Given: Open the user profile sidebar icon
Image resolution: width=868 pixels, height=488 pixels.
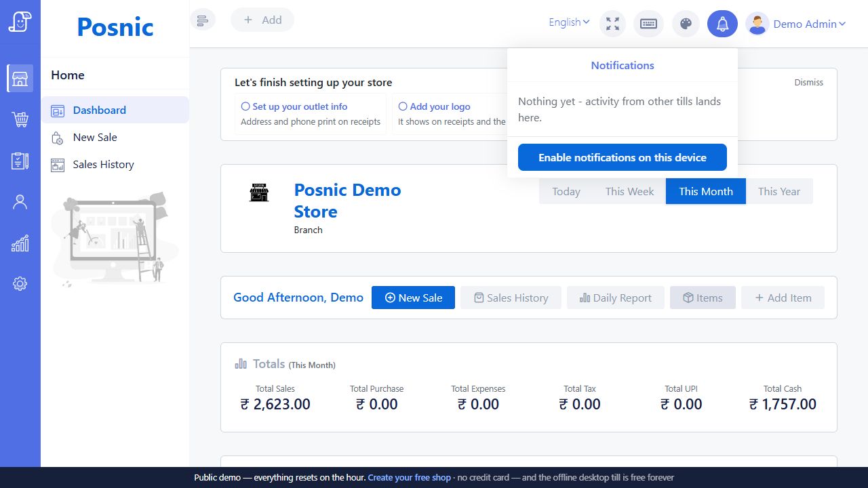Looking at the screenshot, I should [20, 202].
